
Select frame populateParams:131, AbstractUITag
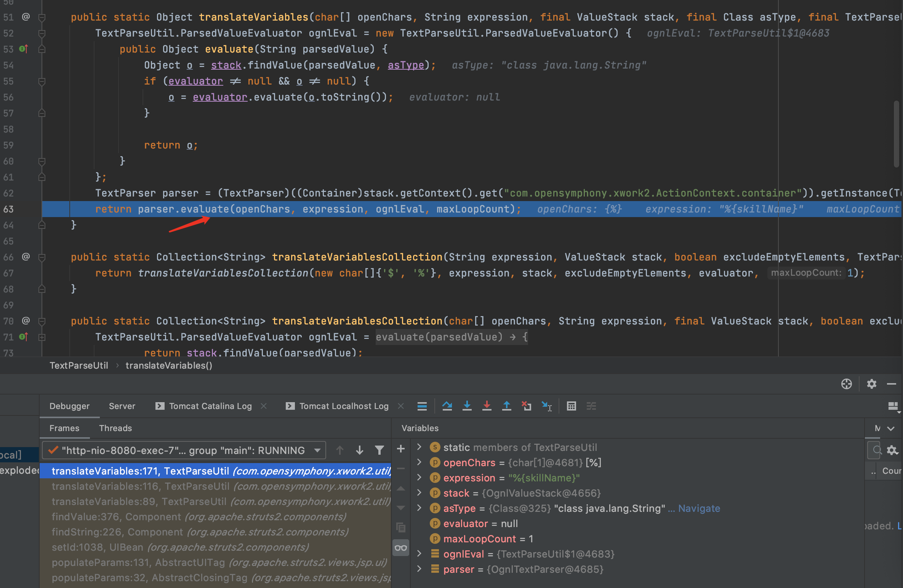(216, 562)
